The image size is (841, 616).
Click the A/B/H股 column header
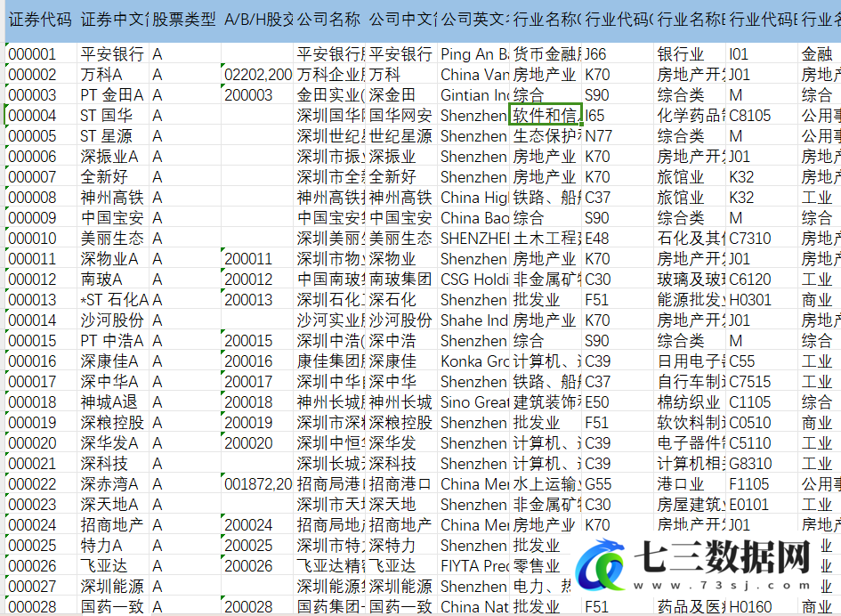click(x=257, y=20)
